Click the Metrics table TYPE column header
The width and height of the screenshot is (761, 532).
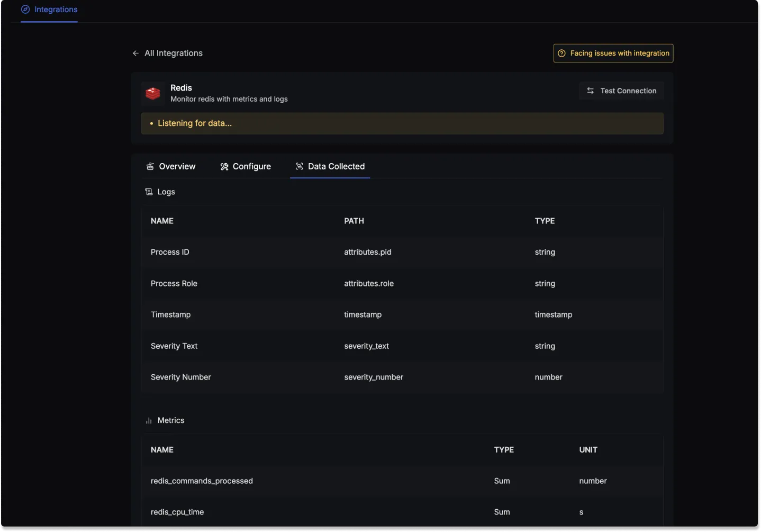tap(504, 450)
